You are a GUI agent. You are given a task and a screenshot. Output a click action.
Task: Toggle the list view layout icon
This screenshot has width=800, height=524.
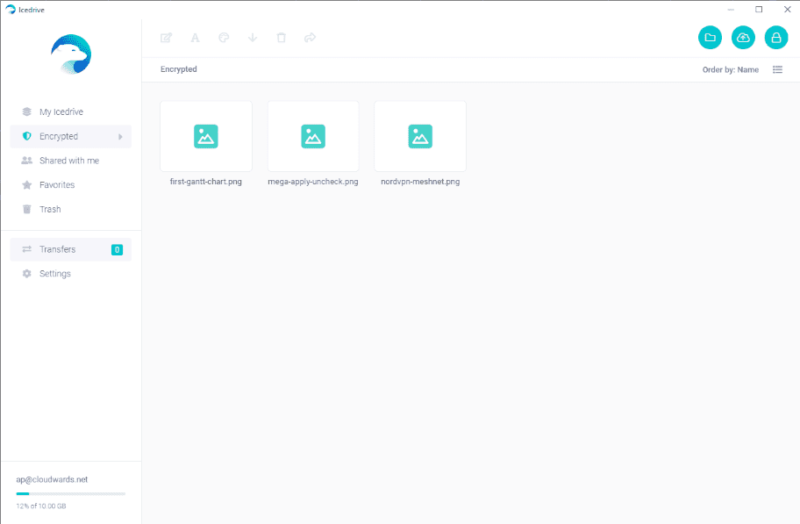pos(777,70)
